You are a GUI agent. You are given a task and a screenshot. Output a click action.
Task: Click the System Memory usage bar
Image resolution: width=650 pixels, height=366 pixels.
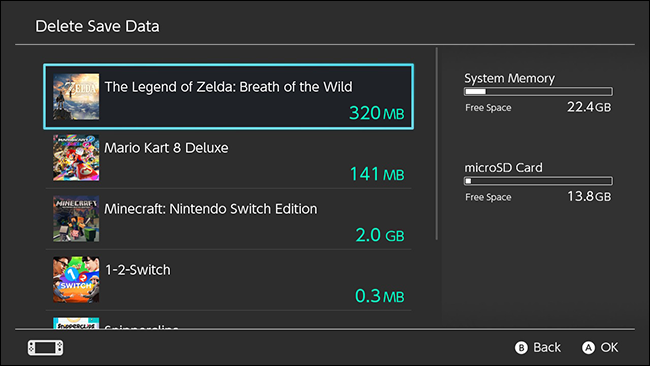[x=538, y=92]
